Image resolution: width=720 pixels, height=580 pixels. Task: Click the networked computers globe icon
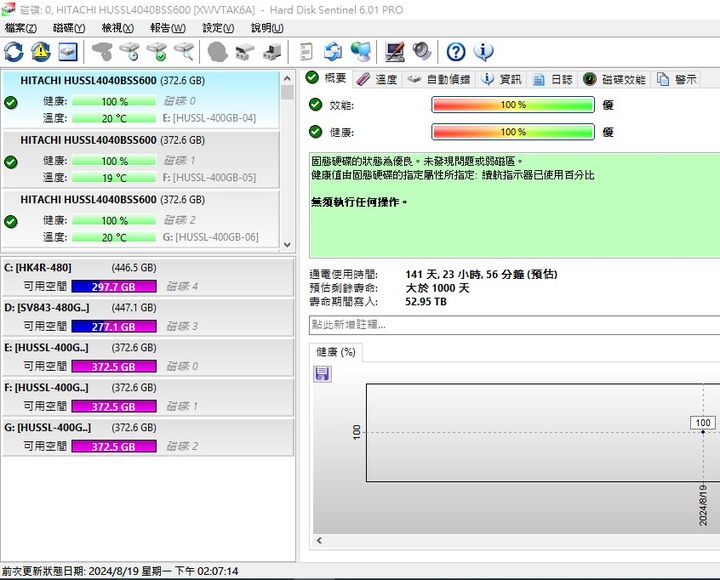click(361, 51)
